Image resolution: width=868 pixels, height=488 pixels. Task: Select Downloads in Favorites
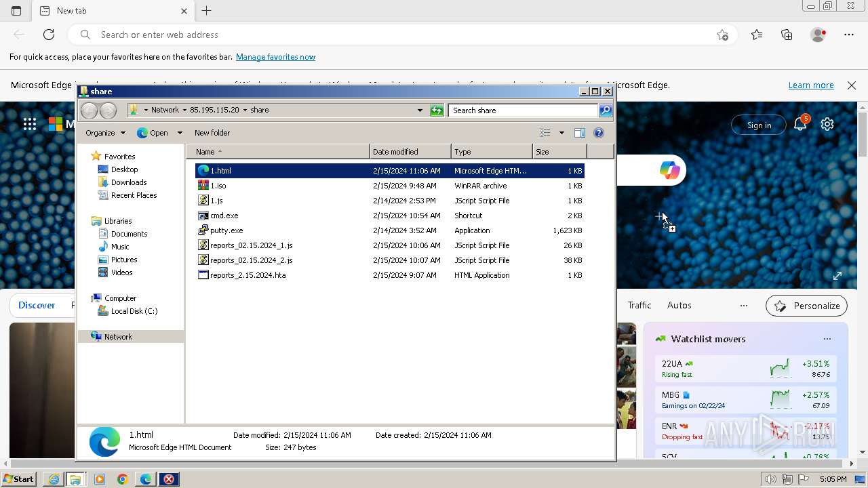129,182
